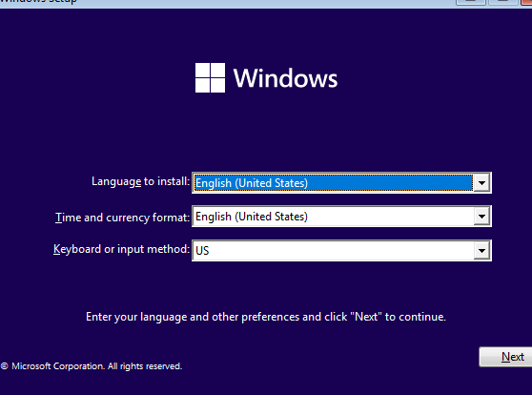Click the 'Time and currency format:' label
This screenshot has width=532, height=395.
point(122,218)
